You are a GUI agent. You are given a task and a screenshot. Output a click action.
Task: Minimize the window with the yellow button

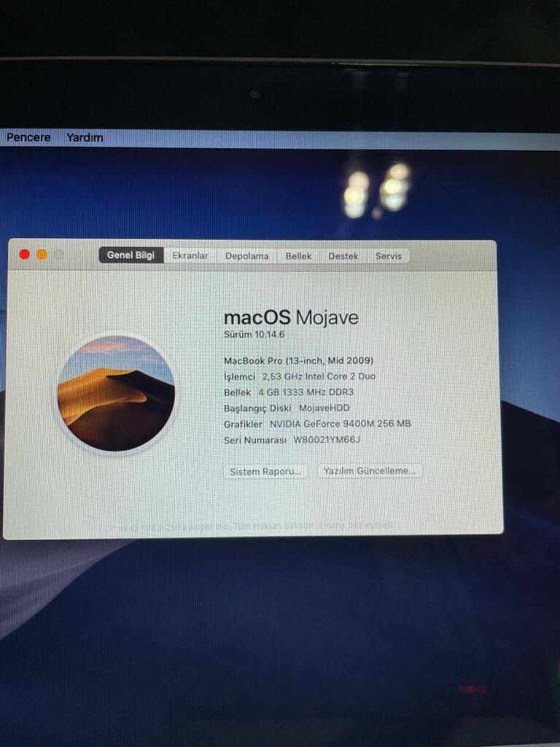point(42,255)
